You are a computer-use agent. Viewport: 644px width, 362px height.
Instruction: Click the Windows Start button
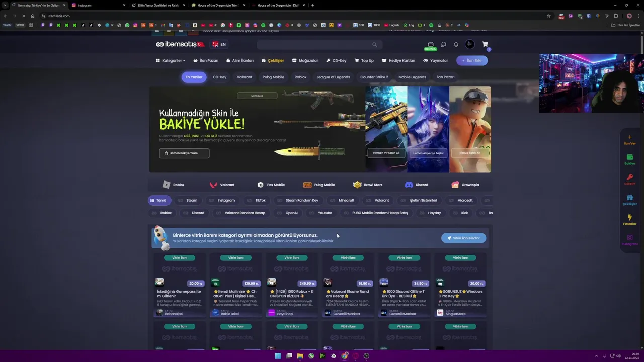278,356
